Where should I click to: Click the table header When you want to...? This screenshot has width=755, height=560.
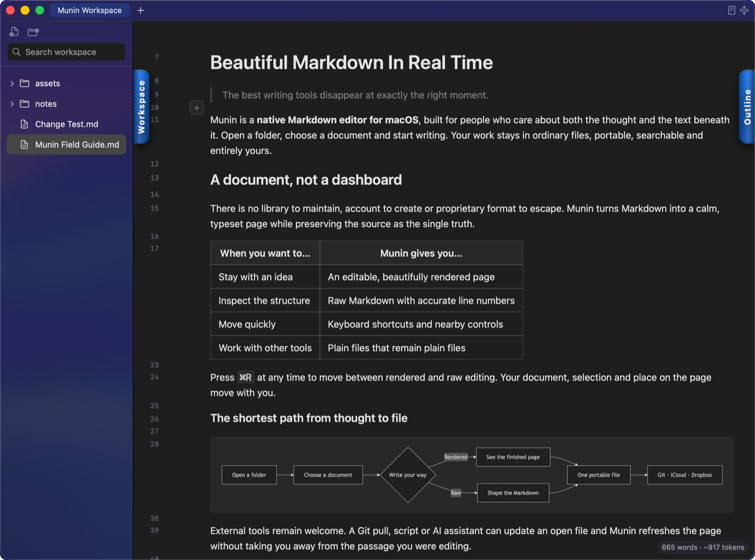tap(265, 253)
